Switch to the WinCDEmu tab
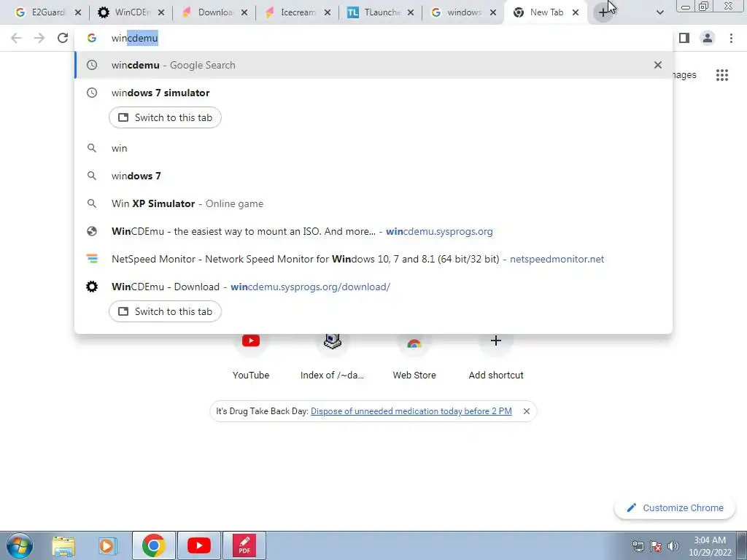The image size is (747, 560). (125, 12)
